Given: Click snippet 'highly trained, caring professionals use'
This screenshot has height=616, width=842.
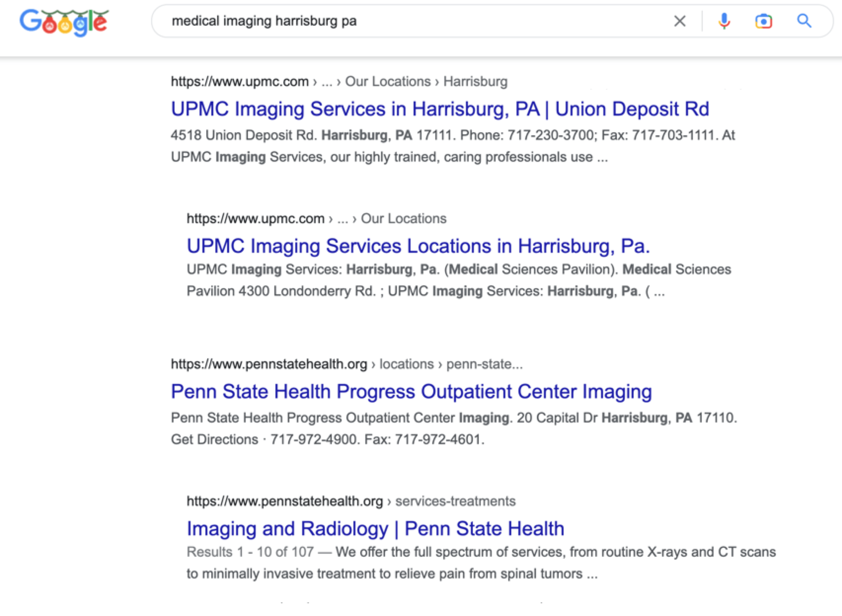Looking at the screenshot, I should (x=474, y=157).
